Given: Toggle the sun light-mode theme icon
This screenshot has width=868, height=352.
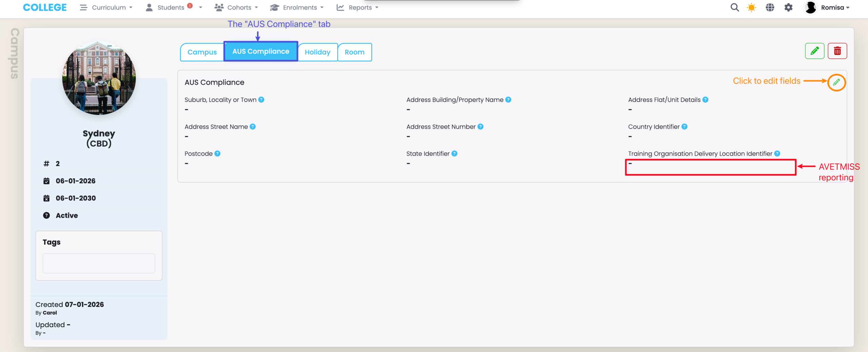Looking at the screenshot, I should tap(751, 7).
